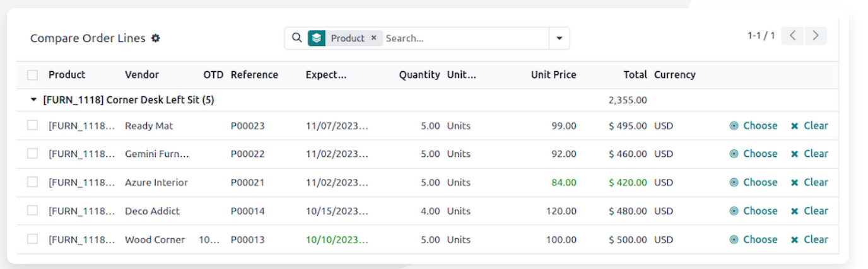Open the search options dropdown arrow
Viewport: 868px width, 269px height.
559,38
